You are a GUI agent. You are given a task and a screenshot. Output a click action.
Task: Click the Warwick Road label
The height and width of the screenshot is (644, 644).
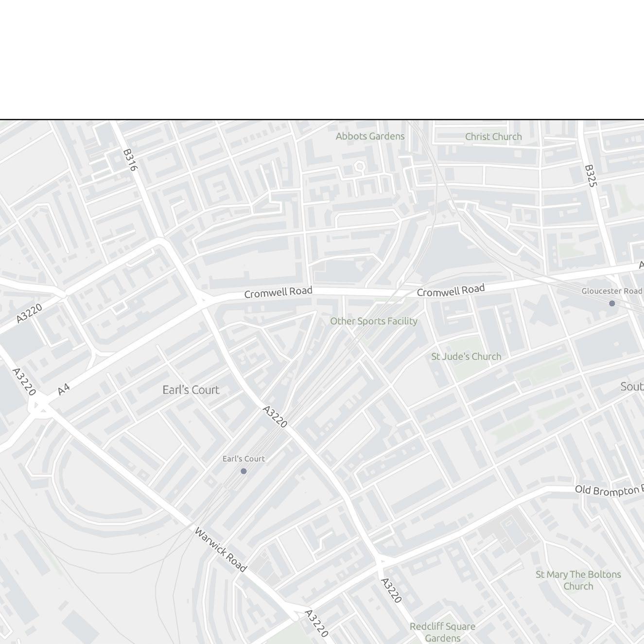point(221,550)
